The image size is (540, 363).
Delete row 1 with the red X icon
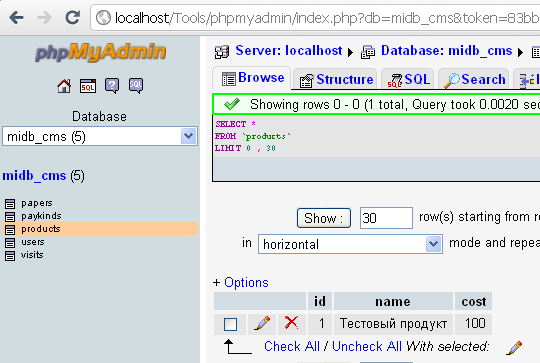click(291, 323)
